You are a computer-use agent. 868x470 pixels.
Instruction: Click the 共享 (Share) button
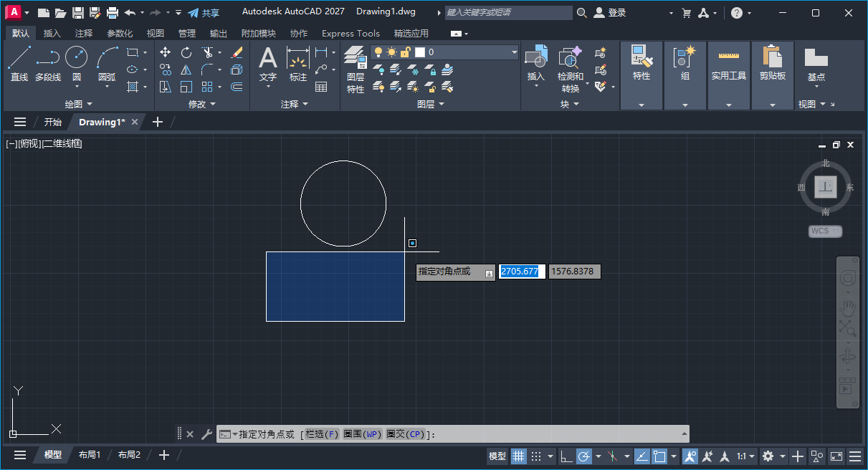pos(204,13)
